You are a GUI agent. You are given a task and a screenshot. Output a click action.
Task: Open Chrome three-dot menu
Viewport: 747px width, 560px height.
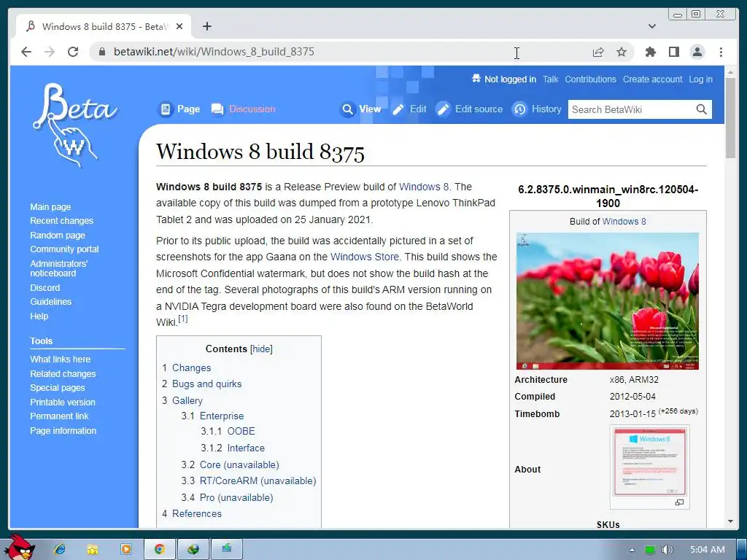(x=721, y=52)
